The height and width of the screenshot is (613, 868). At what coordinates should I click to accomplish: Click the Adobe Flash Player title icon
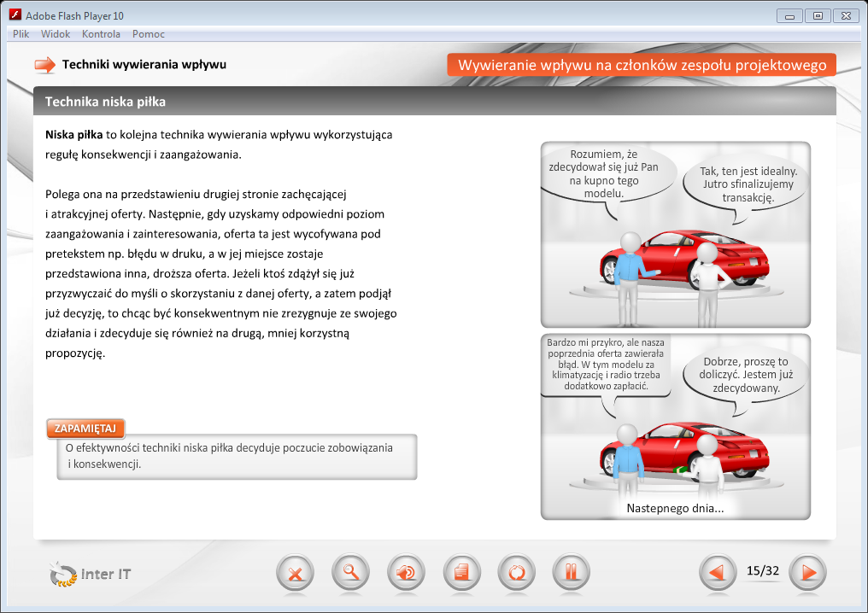pyautogui.click(x=15, y=15)
